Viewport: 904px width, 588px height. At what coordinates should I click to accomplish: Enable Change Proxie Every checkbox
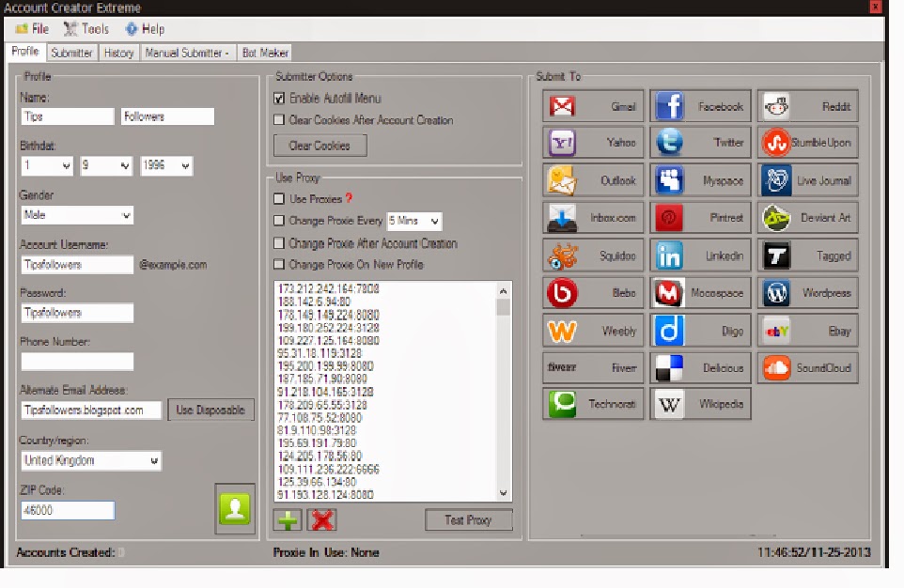pyautogui.click(x=279, y=220)
